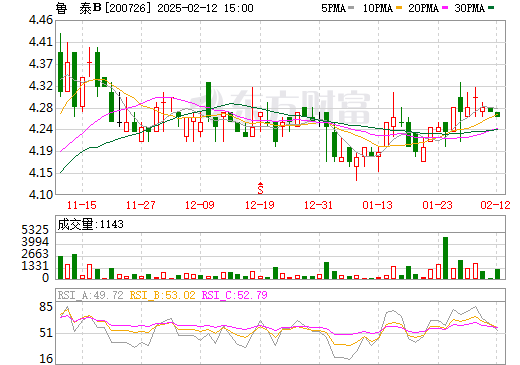Click the orange 10PMA legend swatch

tap(399, 8)
